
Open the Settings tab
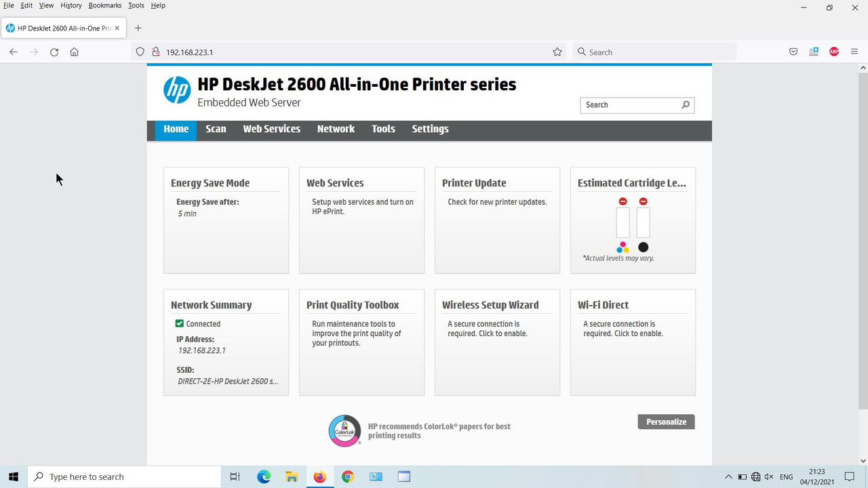(x=430, y=129)
